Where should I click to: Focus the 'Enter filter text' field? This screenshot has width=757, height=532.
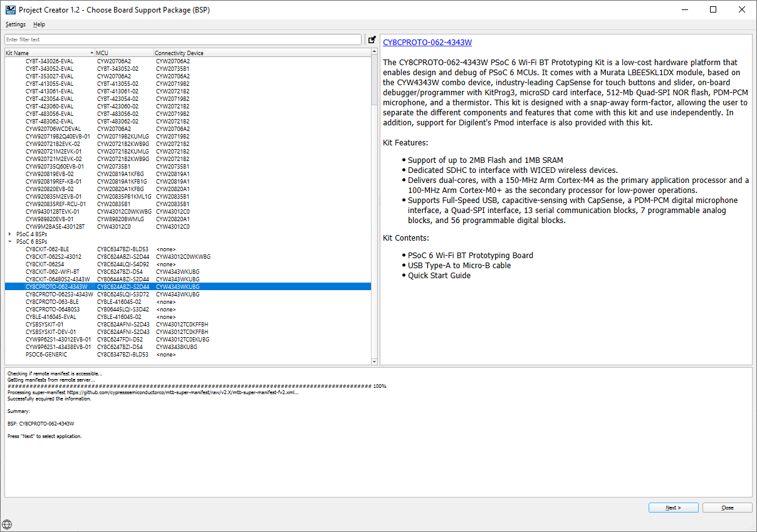pos(183,39)
